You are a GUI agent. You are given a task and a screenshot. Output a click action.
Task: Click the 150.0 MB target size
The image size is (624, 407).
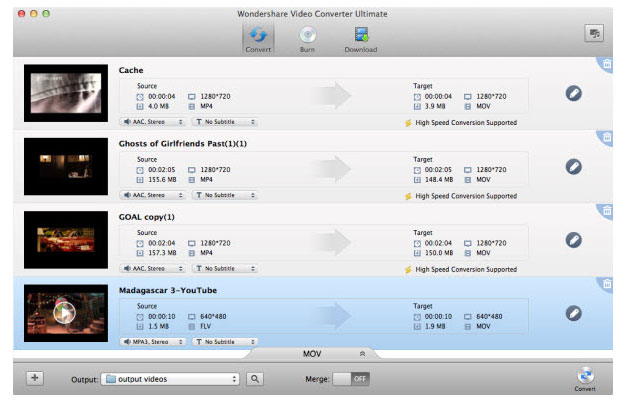point(439,253)
